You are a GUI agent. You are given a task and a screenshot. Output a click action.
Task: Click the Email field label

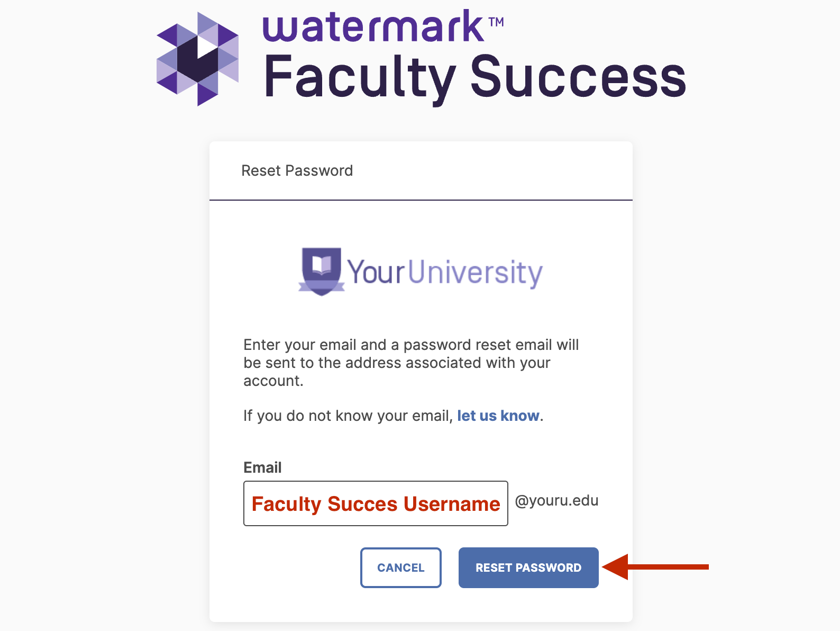[x=262, y=467]
